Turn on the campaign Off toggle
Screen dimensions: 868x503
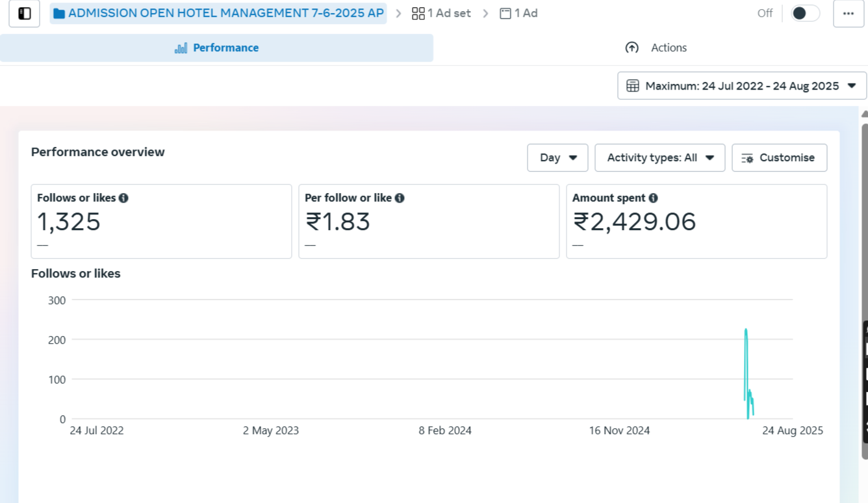[x=805, y=14]
